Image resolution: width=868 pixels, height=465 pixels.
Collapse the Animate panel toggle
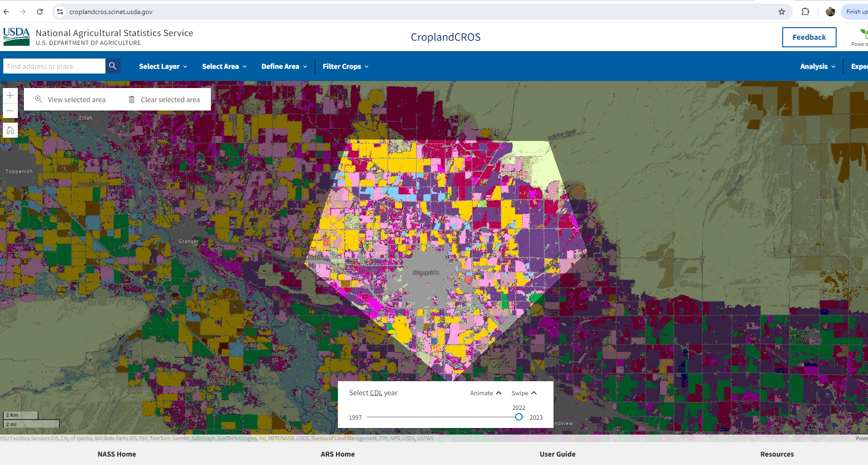coord(486,393)
